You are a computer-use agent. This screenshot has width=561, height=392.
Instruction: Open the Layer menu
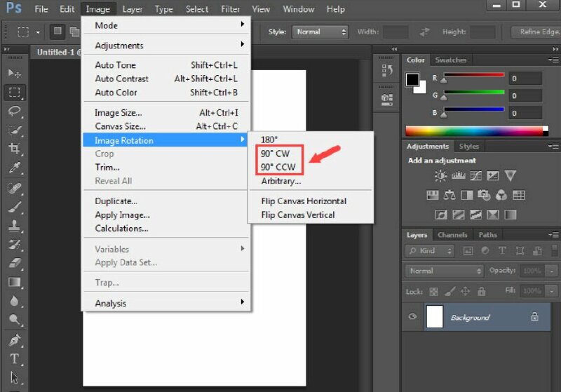(133, 9)
